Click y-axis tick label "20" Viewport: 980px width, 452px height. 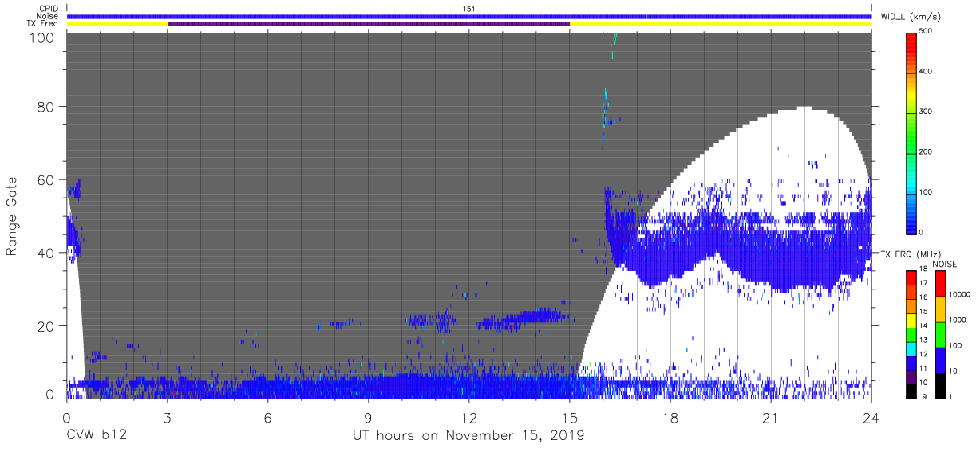46,325
